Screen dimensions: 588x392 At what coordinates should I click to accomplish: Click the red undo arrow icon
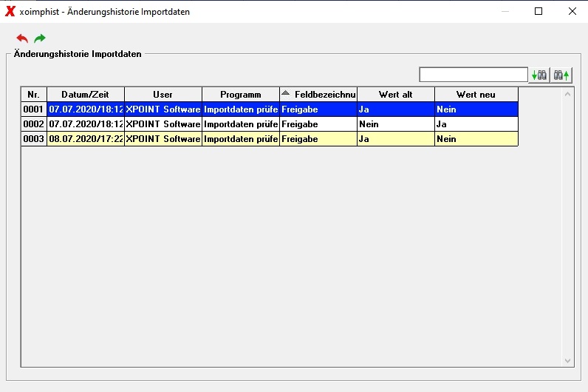[22, 38]
